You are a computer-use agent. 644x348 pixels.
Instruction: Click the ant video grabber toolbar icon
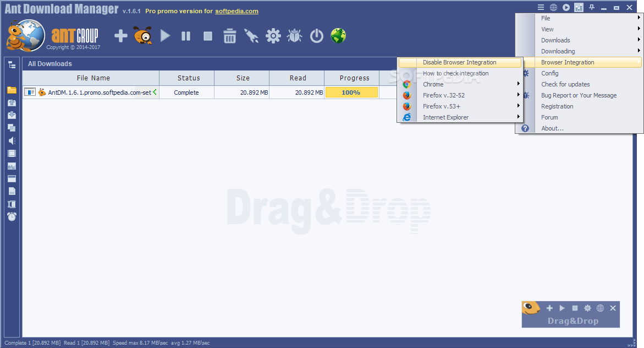[143, 36]
